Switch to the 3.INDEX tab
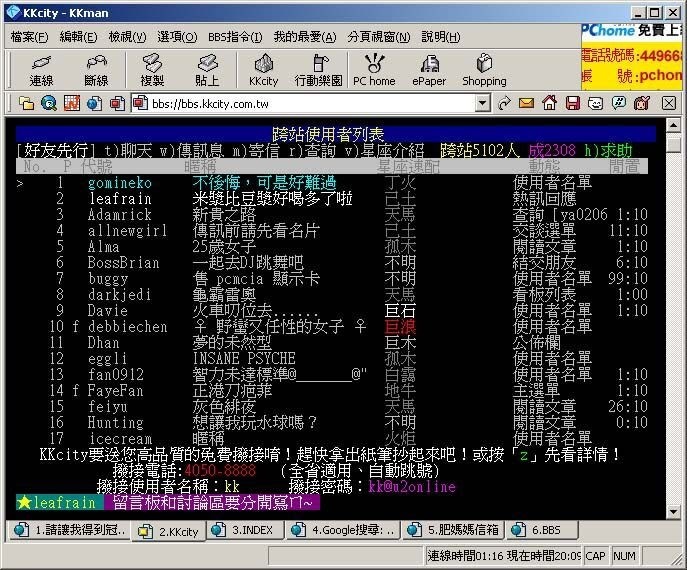Image resolution: width=687 pixels, height=570 pixels. click(245, 530)
